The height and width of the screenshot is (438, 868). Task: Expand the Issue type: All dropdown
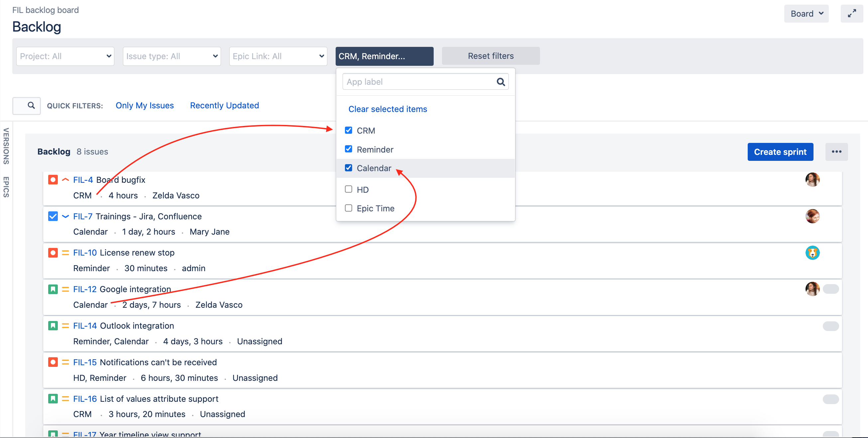pos(172,56)
